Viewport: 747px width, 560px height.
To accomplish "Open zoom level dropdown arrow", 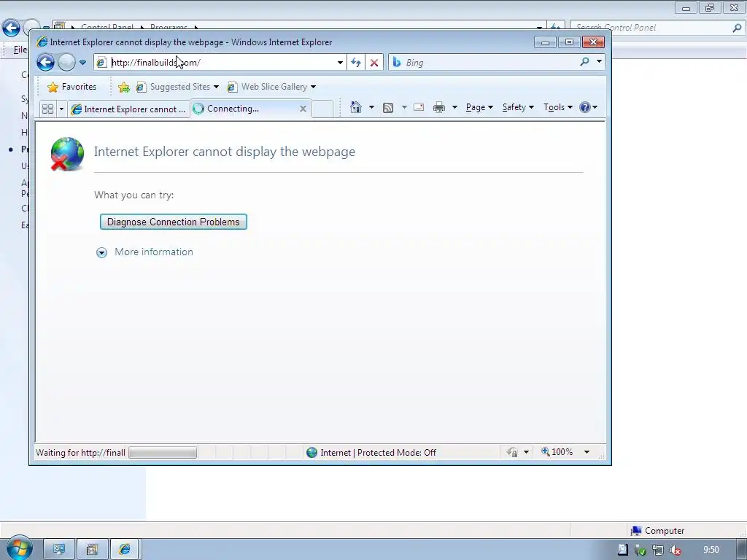I will click(x=587, y=452).
